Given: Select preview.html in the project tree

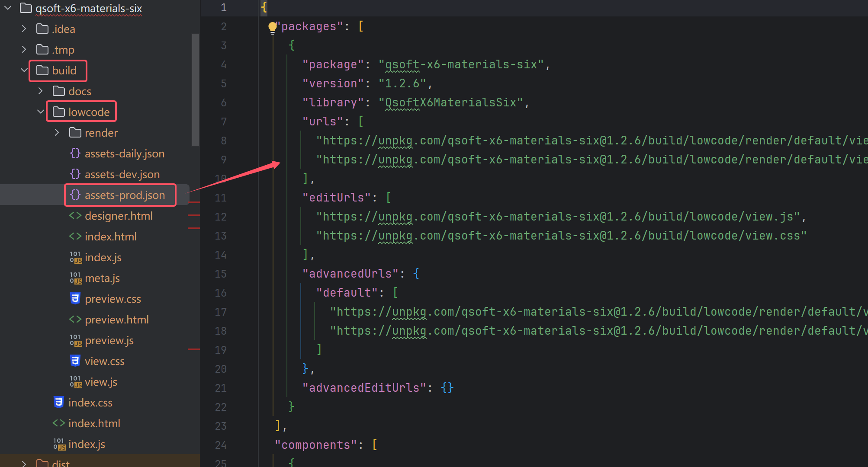Looking at the screenshot, I should 117,320.
